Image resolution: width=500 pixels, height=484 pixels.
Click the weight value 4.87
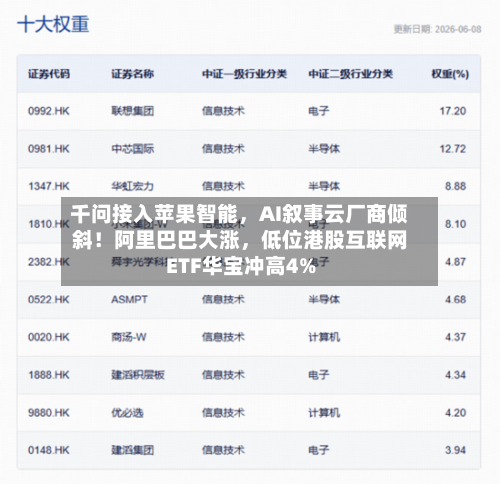point(455,262)
